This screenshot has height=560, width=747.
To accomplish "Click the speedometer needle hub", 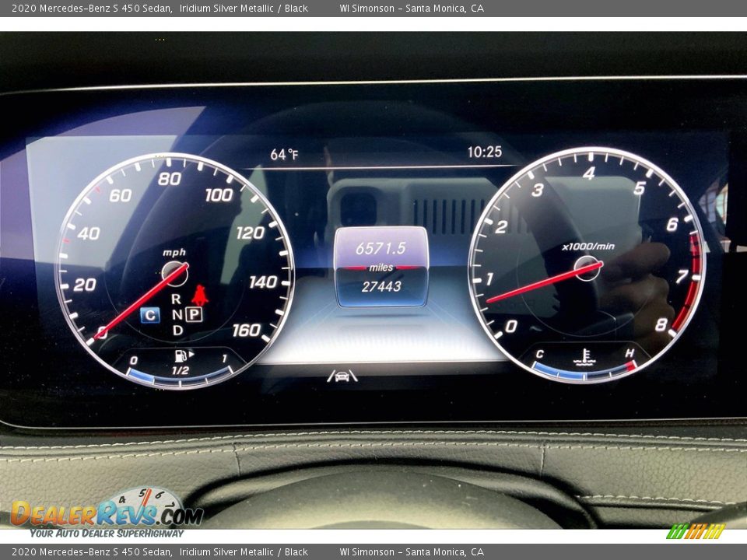I will click(x=175, y=273).
